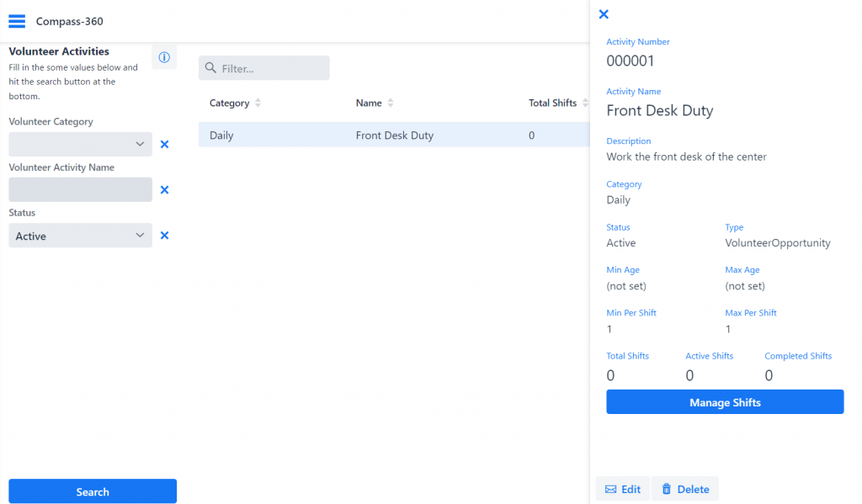This screenshot has width=862, height=504.
Task: Open Manage Shifts
Action: tap(725, 402)
